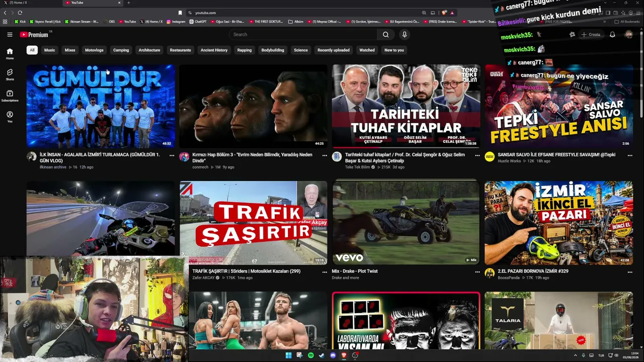This screenshot has width=644, height=362.
Task: Click the YouTube search input field
Action: [x=303, y=34]
